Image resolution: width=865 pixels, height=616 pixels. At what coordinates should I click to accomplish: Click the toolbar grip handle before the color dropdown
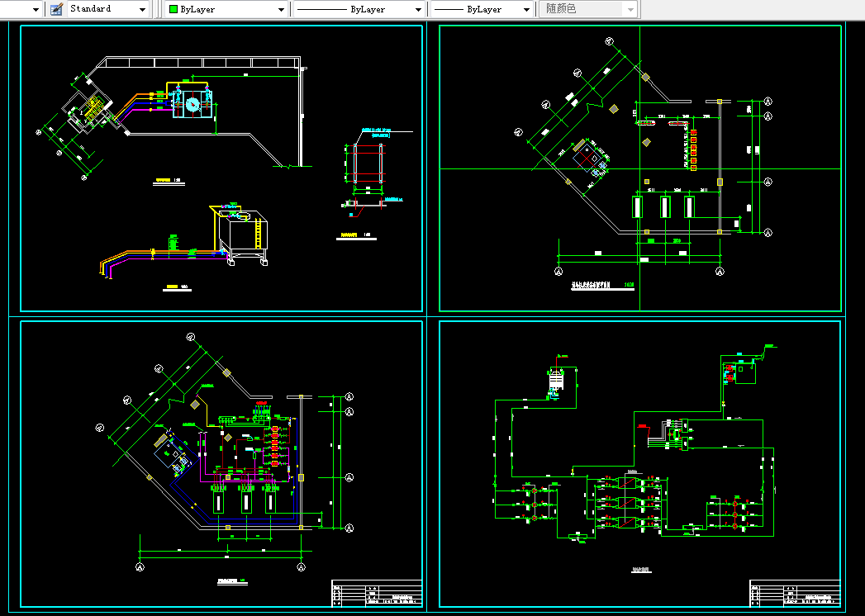coord(159,9)
